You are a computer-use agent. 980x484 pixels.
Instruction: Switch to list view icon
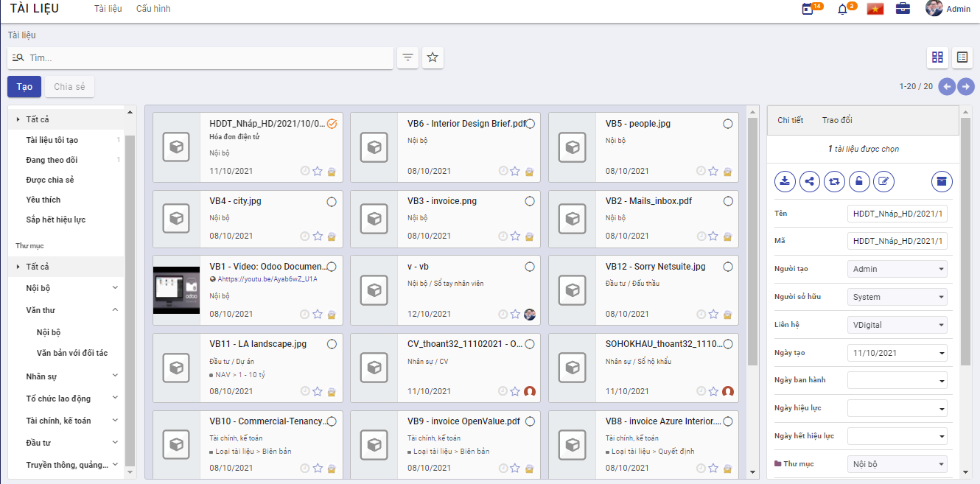[x=962, y=57]
